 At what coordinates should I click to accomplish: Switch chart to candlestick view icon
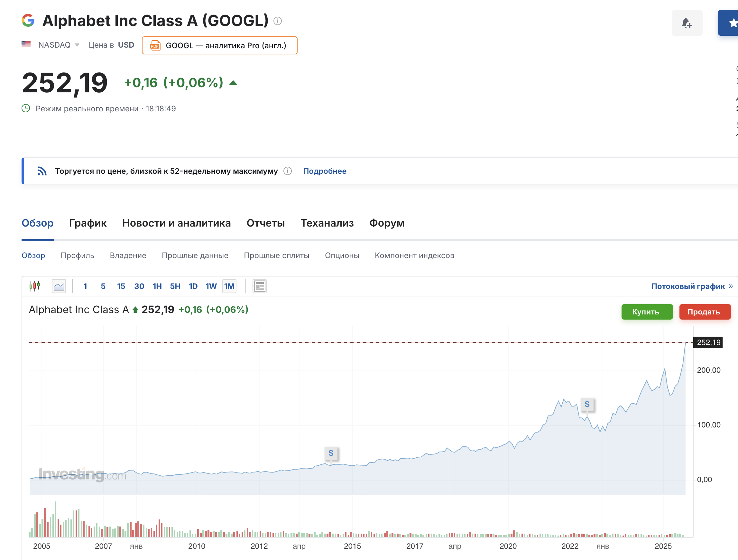tap(35, 286)
